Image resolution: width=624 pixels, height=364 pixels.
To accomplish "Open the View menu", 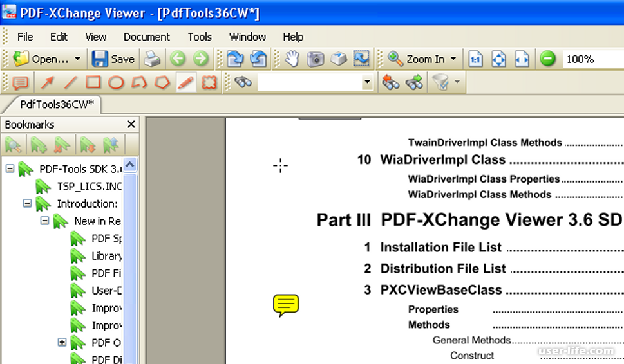I will [x=95, y=37].
